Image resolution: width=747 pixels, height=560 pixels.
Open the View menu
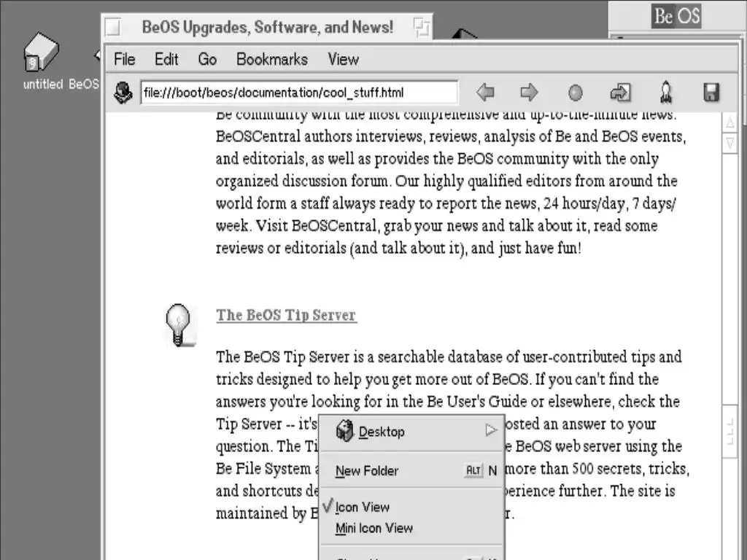[x=343, y=60]
